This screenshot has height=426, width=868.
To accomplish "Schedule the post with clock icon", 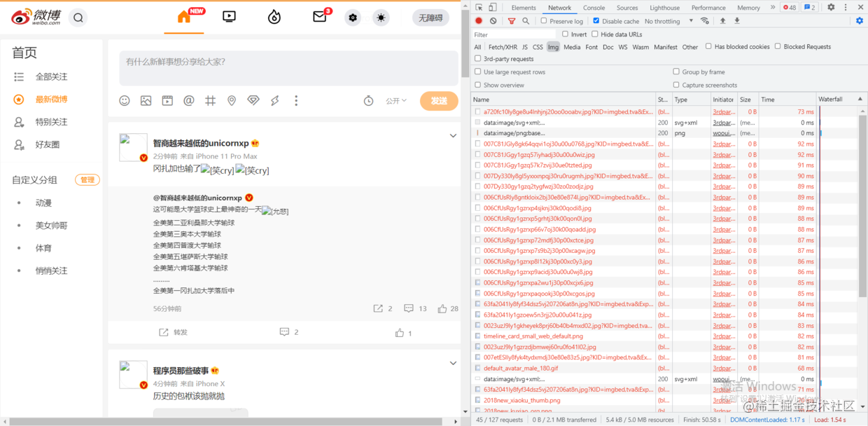I will (x=368, y=101).
